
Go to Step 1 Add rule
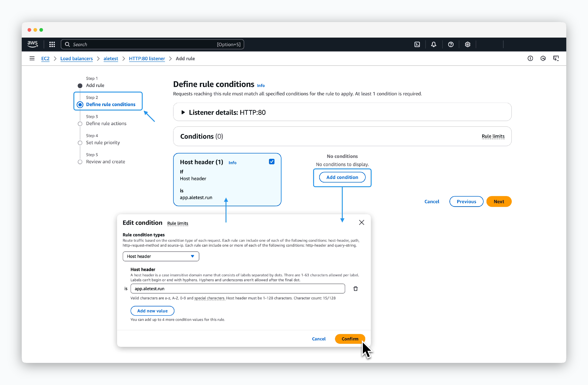(95, 85)
